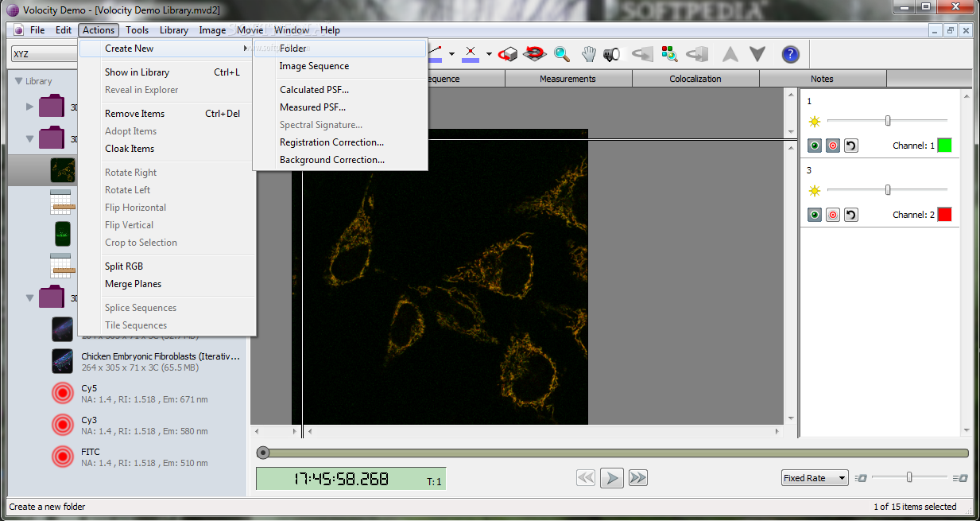Click the green Channel 1 color swatch
Image resolution: width=980 pixels, height=521 pixels.
944,146
